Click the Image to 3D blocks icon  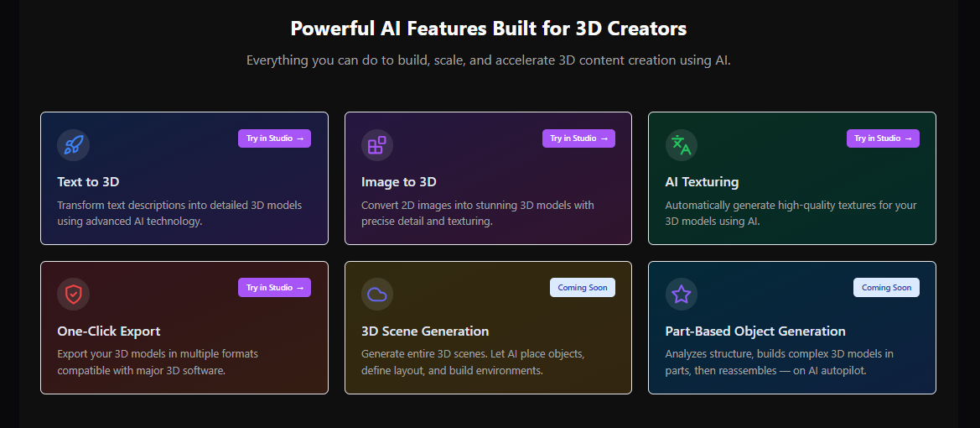click(x=377, y=145)
